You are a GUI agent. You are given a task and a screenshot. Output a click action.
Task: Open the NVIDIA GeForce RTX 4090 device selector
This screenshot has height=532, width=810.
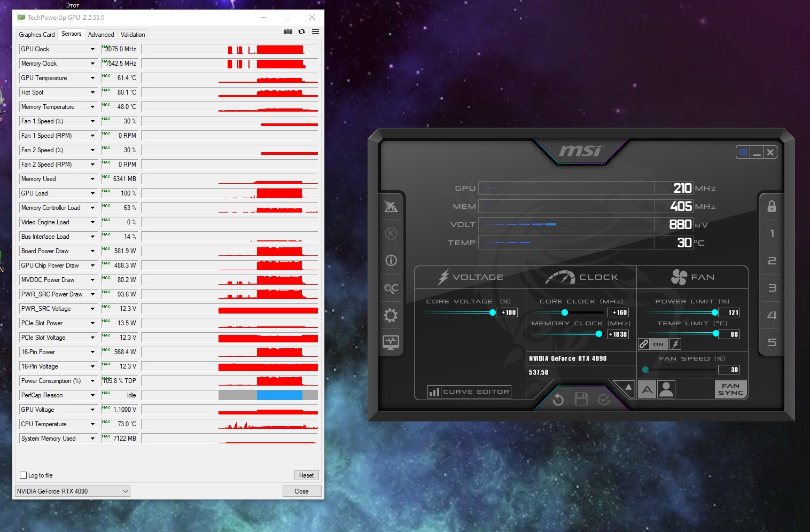coord(73,491)
